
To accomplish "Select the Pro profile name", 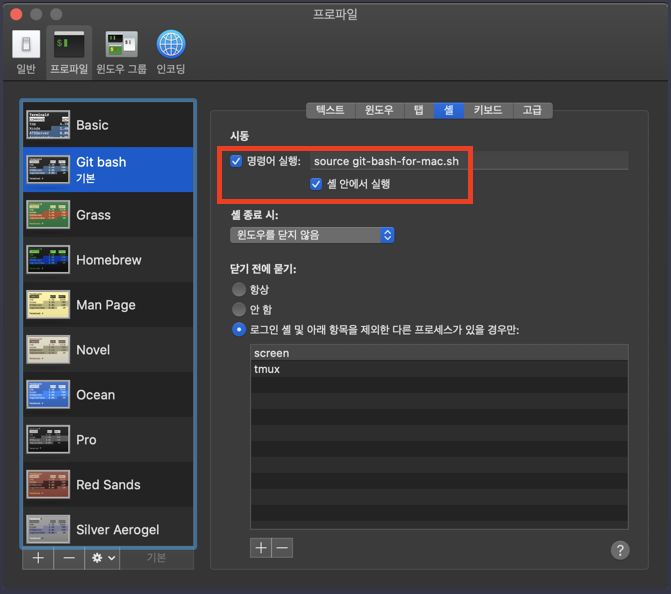I will (86, 440).
